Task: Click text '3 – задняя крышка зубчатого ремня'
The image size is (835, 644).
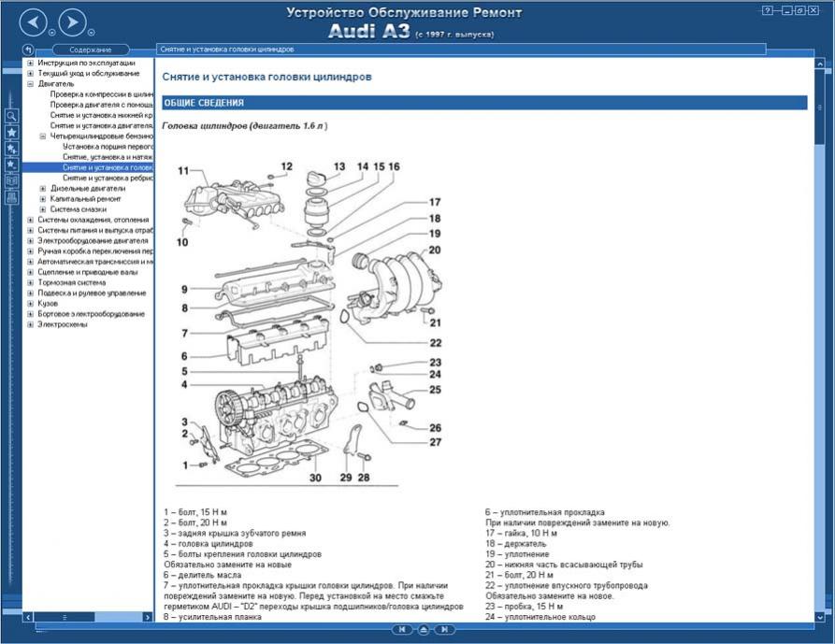Action: click(x=235, y=534)
